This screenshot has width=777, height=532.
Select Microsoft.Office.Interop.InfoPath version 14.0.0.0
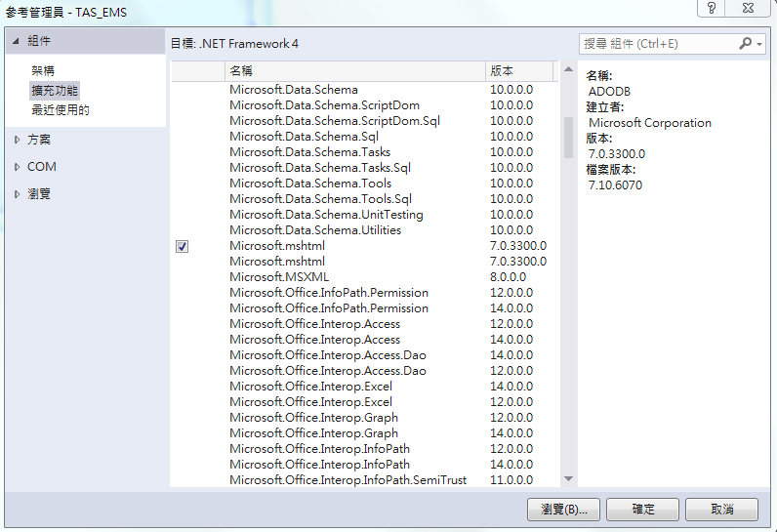[x=365, y=464]
